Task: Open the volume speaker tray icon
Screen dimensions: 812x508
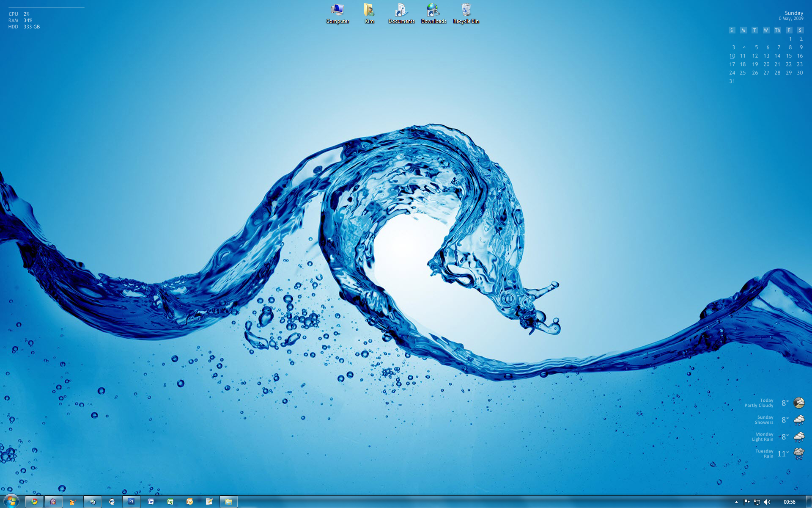Action: pyautogui.click(x=767, y=502)
